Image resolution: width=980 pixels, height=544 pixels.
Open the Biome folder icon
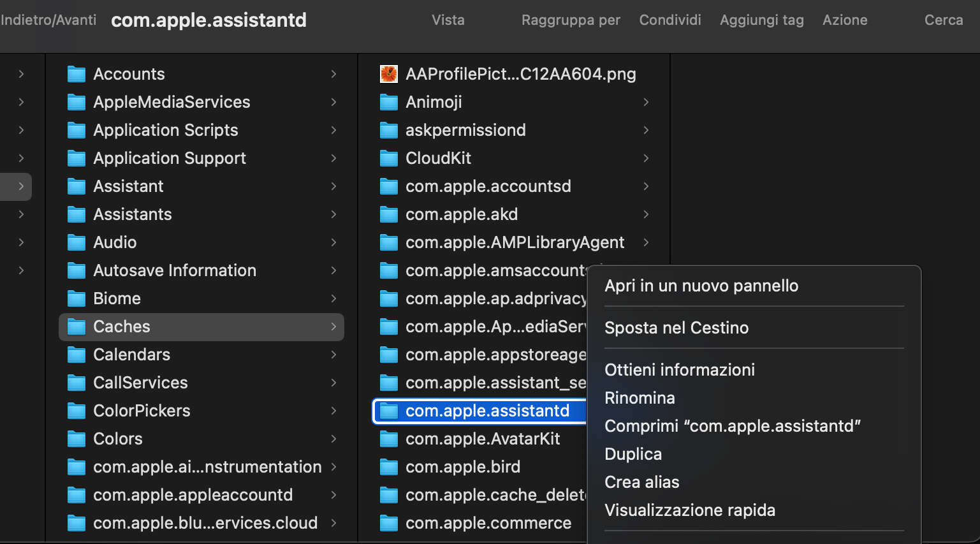tap(76, 298)
